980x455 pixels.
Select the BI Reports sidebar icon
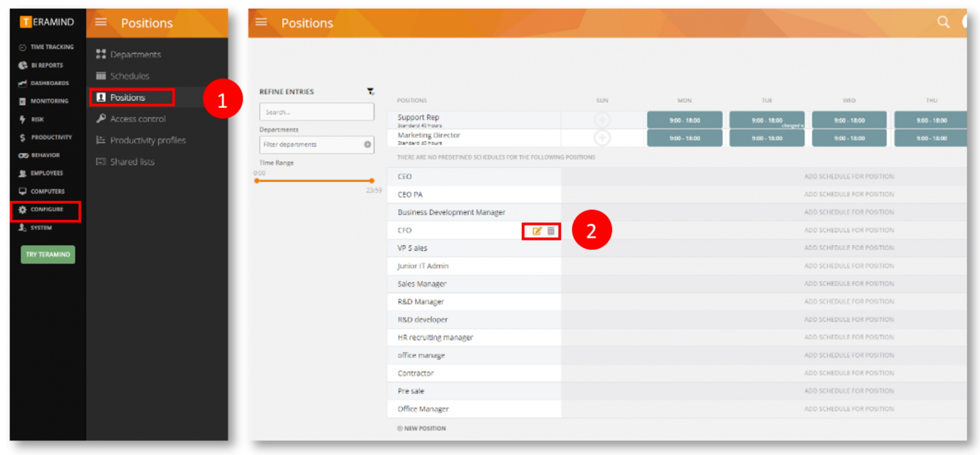[x=23, y=65]
